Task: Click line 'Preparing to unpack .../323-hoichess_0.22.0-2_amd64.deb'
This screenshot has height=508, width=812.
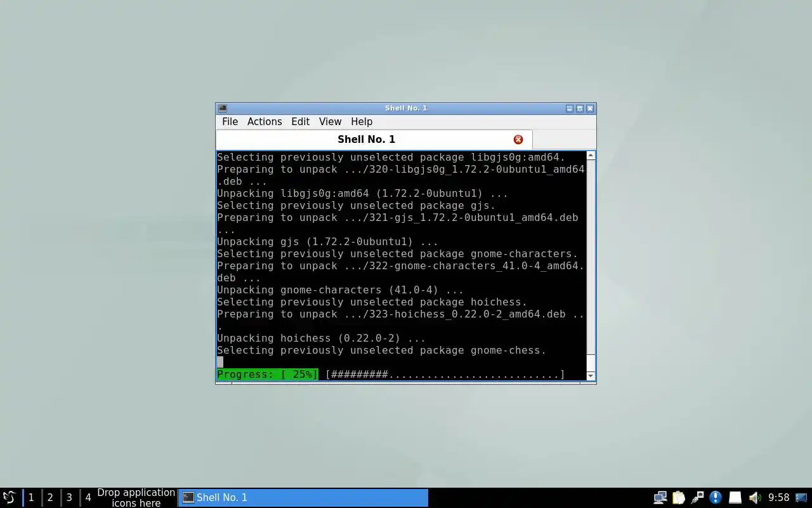Action: 391,314
